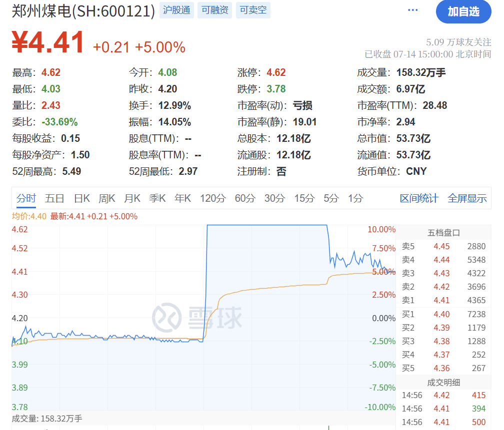Select the 日K chart tab
The height and width of the screenshot is (430, 504).
(82, 198)
